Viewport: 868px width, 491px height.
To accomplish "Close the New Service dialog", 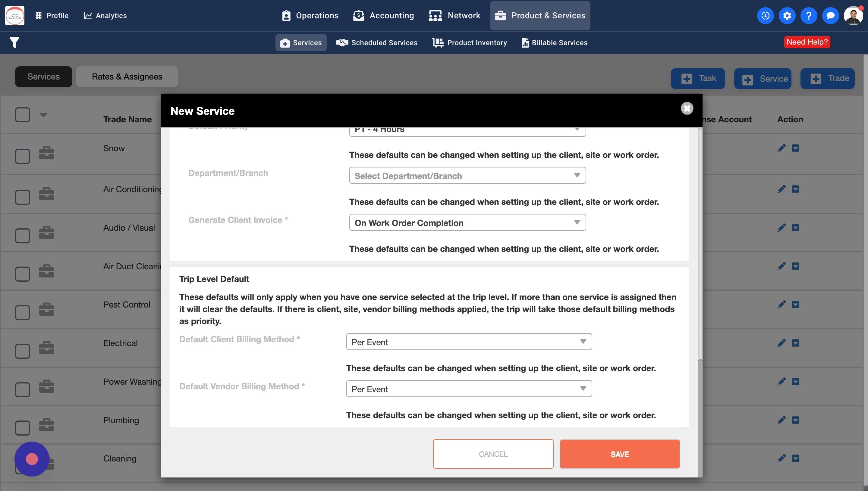I will 687,108.
